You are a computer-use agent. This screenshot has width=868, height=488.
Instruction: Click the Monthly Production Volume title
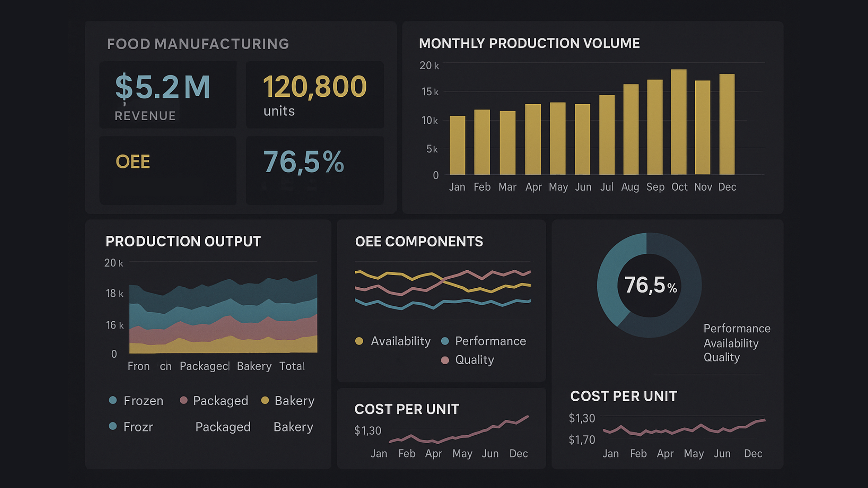tap(529, 43)
